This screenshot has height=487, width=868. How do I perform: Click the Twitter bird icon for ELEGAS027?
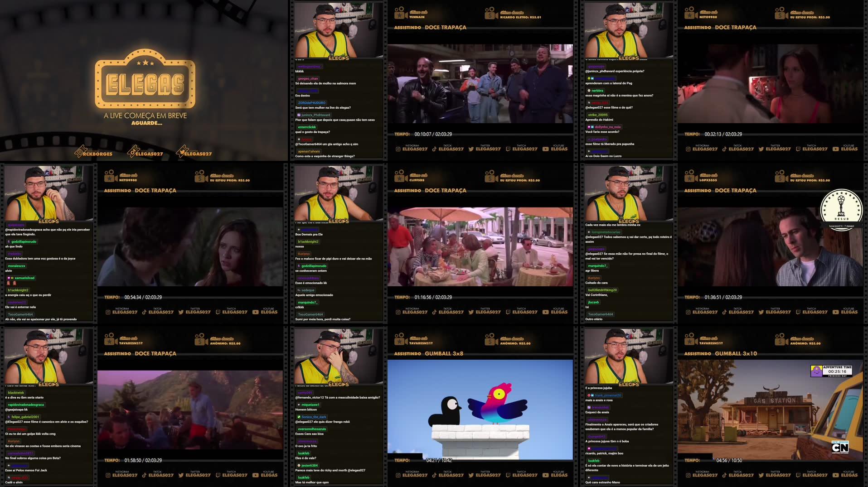pos(470,149)
